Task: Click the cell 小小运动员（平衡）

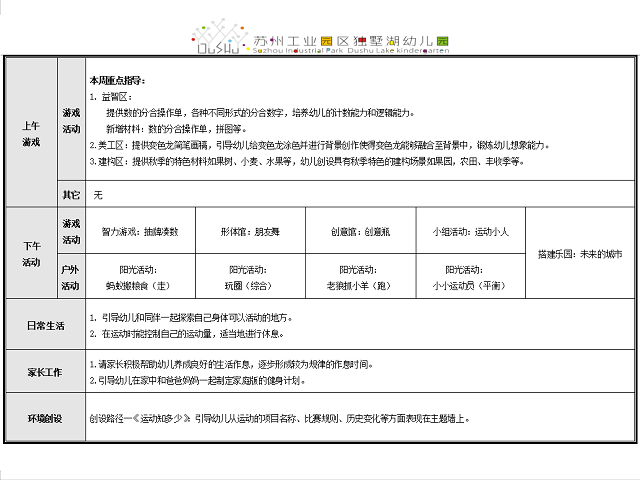Action: point(471,277)
